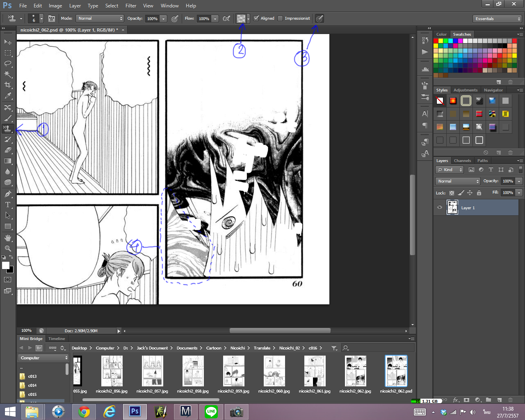Select the Move tool
Viewport: 525px width, 420px height.
pos(8,42)
